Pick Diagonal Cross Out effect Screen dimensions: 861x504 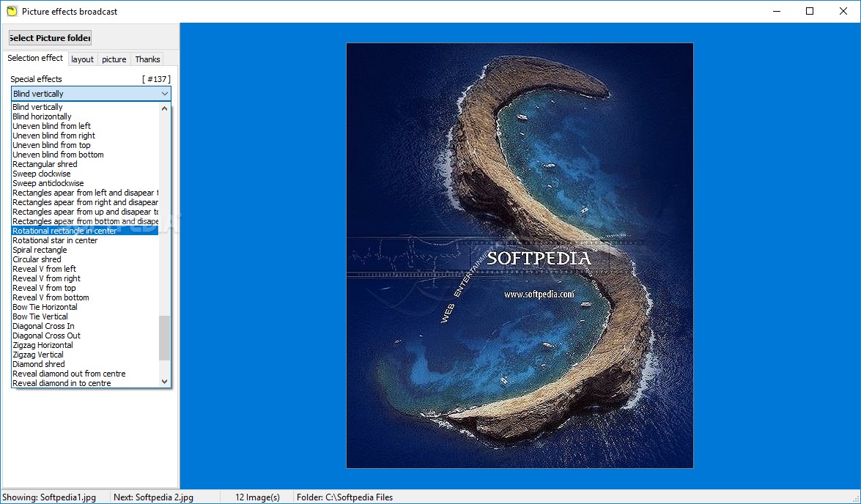click(x=85, y=336)
